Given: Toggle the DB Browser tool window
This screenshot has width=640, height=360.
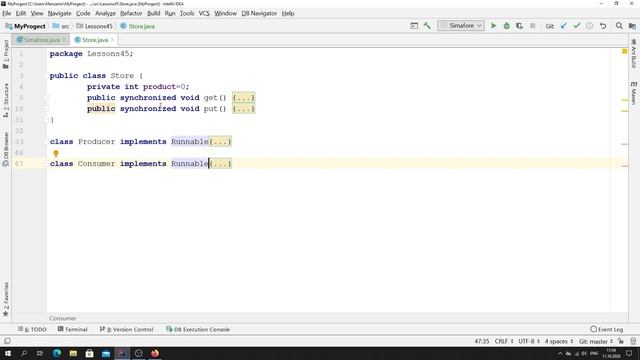Looking at the screenshot, I should [x=6, y=149].
